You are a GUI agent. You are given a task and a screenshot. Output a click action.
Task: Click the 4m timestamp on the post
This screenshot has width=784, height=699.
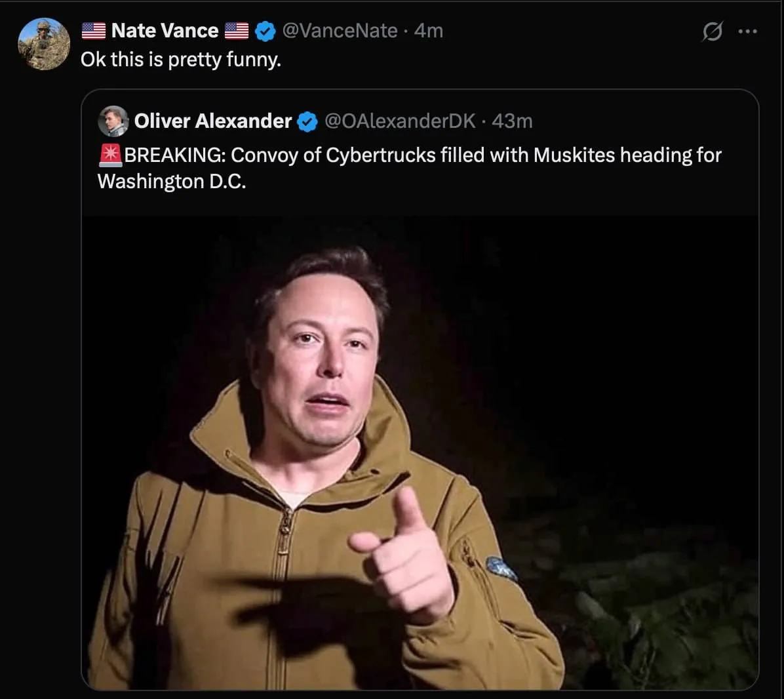coord(429,31)
